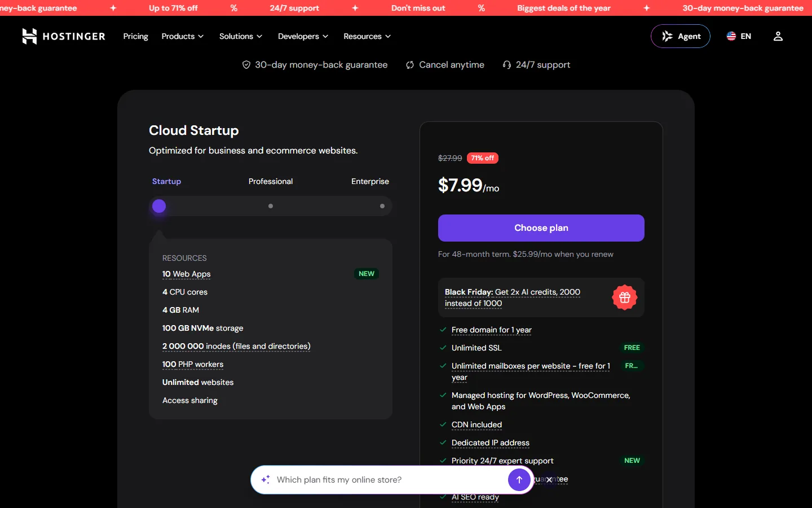Click the '100 GB NVMe storage' text
812x508 pixels.
pyautogui.click(x=203, y=329)
